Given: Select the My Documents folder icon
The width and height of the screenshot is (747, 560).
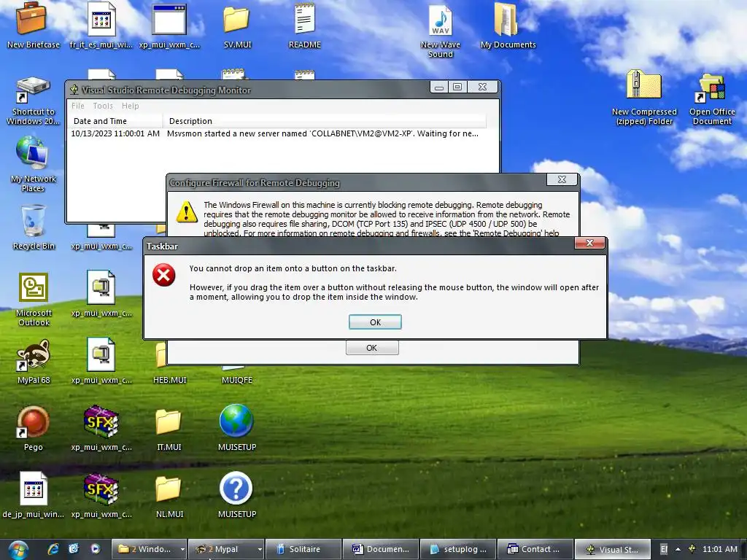Looking at the screenshot, I should click(508, 26).
